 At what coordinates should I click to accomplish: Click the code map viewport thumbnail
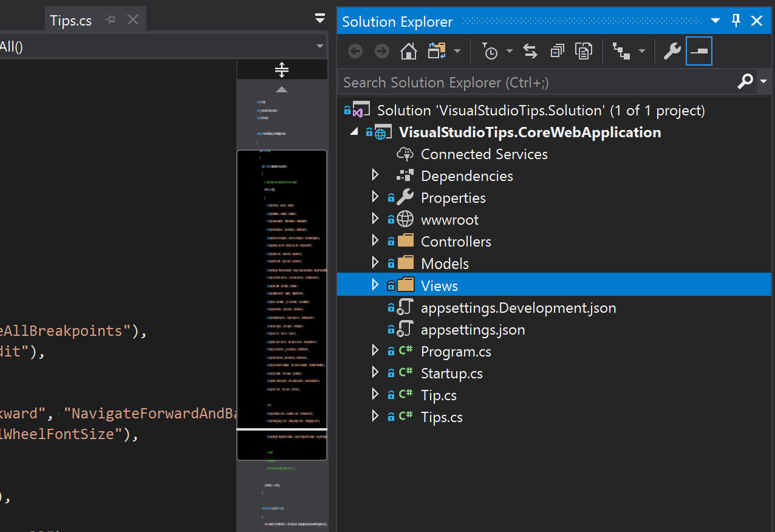click(x=282, y=305)
